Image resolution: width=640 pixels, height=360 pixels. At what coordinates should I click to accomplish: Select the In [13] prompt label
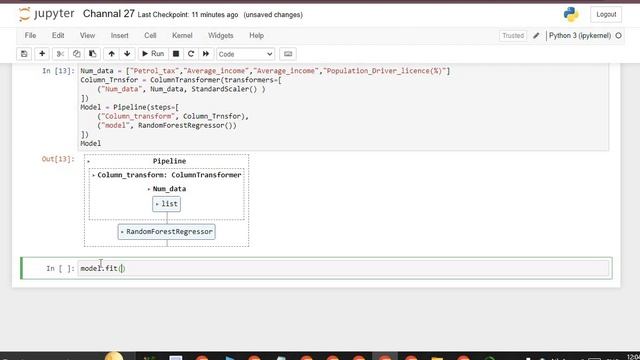click(58, 71)
